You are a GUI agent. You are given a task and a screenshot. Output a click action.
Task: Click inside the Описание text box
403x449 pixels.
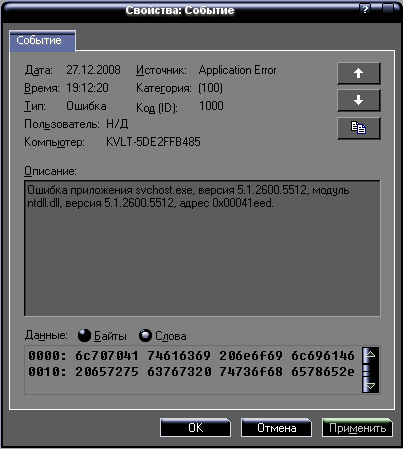click(x=202, y=248)
